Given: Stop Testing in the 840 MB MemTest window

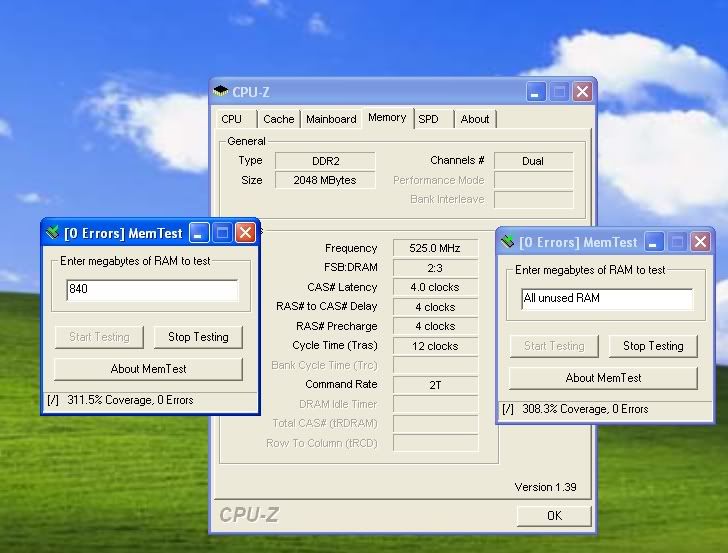Looking at the screenshot, I should [x=198, y=337].
